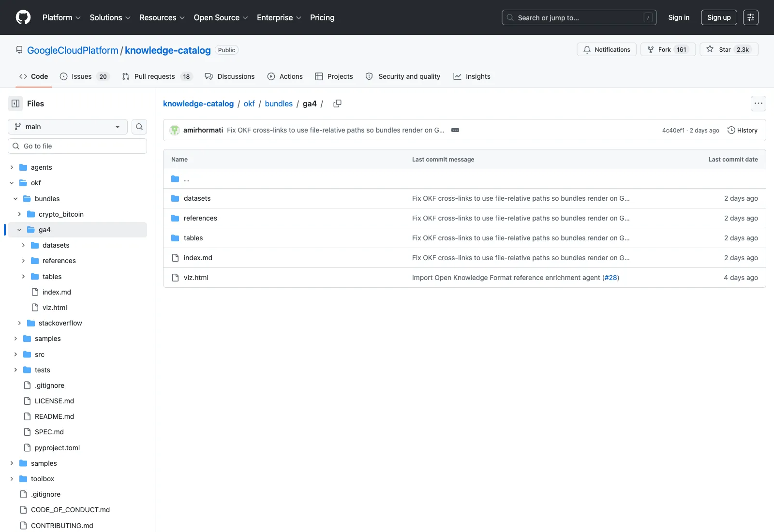Screen dimensions: 774x532
Task: Click the Sign up button
Action: pos(719,17)
